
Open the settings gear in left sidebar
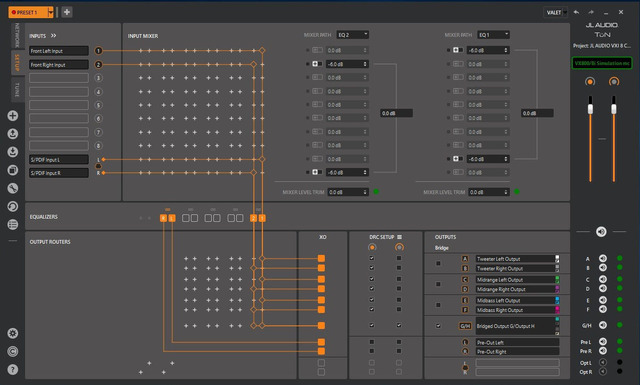tap(13, 334)
